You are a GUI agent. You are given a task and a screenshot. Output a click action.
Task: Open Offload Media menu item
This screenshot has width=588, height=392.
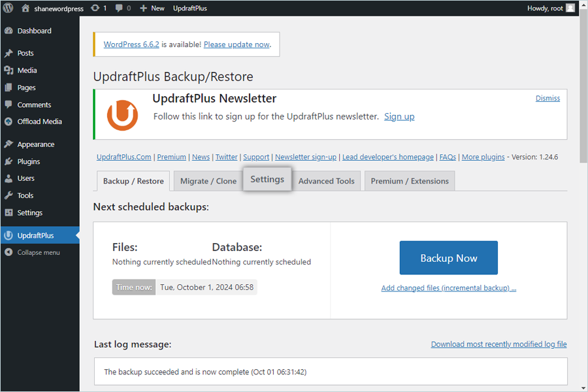[40, 122]
